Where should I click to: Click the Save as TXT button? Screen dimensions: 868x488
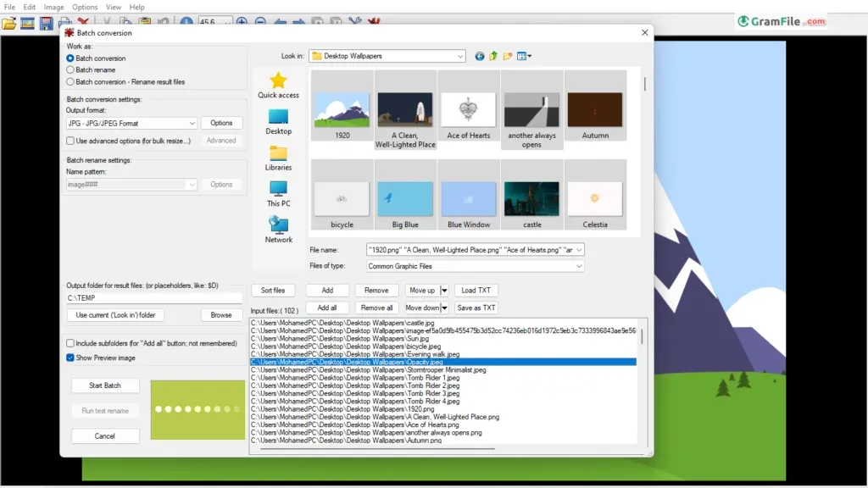point(476,308)
